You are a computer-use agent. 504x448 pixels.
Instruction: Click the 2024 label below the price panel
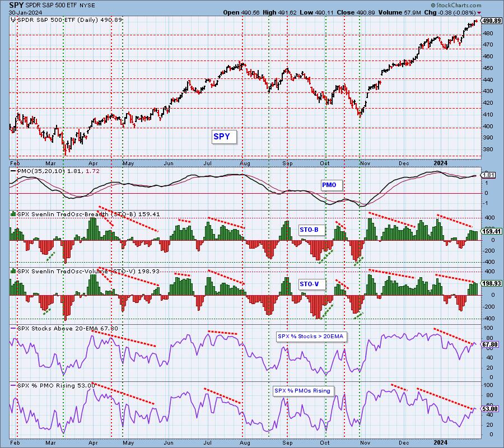[x=440, y=164]
